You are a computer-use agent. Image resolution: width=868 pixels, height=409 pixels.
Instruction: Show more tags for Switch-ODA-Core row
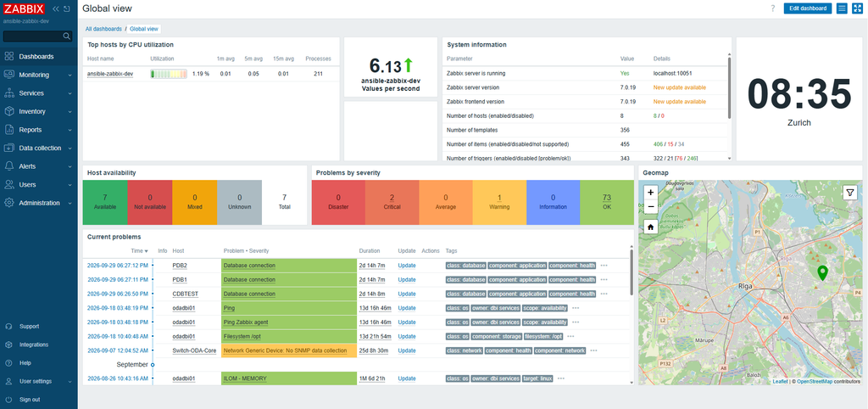coord(593,350)
